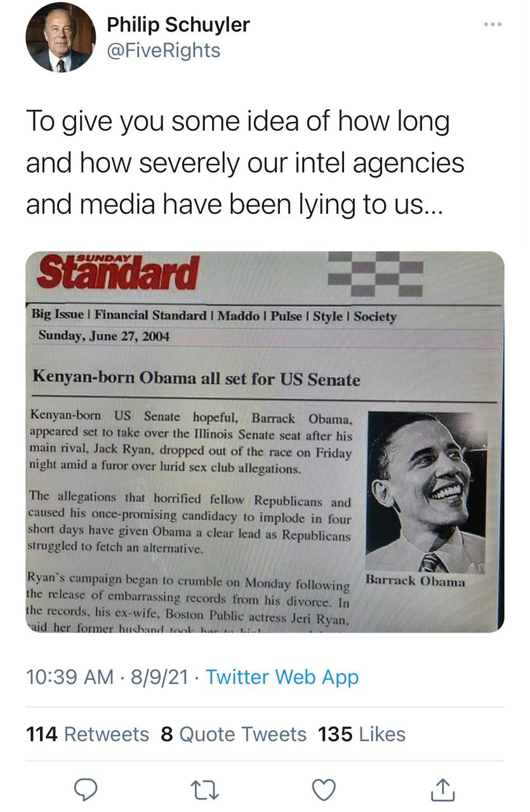Screen dimensions: 530x812
Task: Open the Twitter Web App source link
Action: (x=282, y=677)
